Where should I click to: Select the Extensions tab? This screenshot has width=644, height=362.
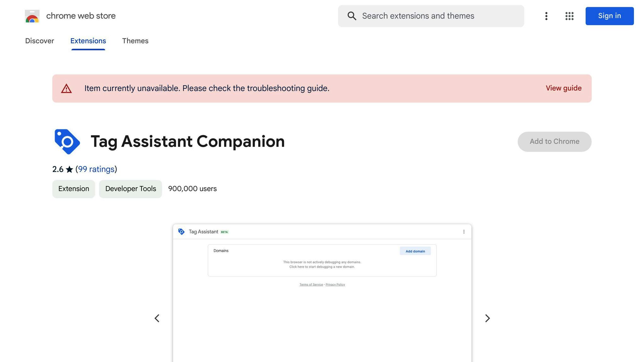tap(88, 41)
